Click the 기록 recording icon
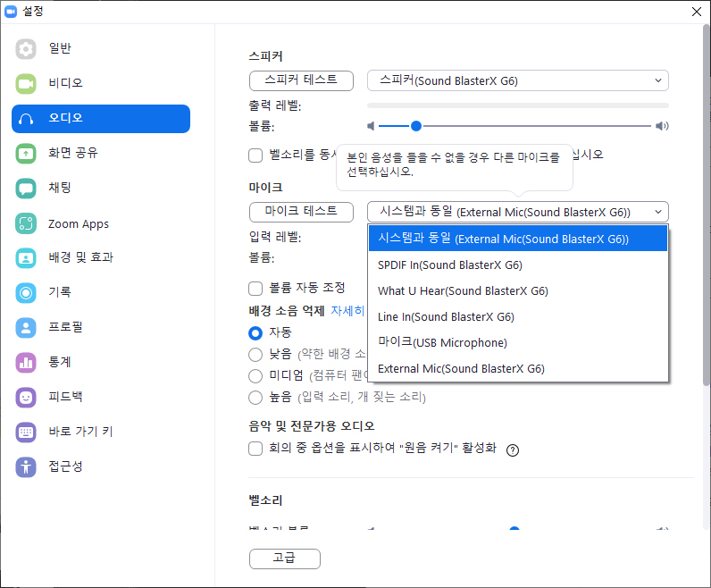Image resolution: width=711 pixels, height=588 pixels. coord(26,292)
